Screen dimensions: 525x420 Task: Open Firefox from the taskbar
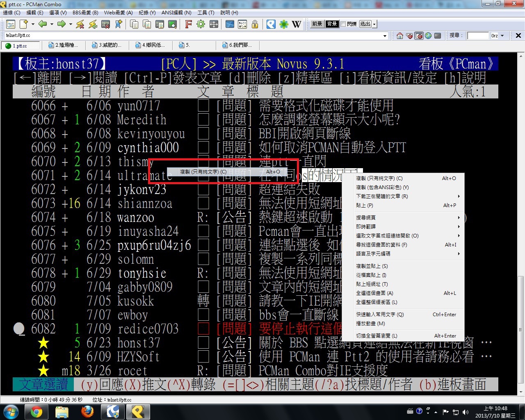click(87, 412)
